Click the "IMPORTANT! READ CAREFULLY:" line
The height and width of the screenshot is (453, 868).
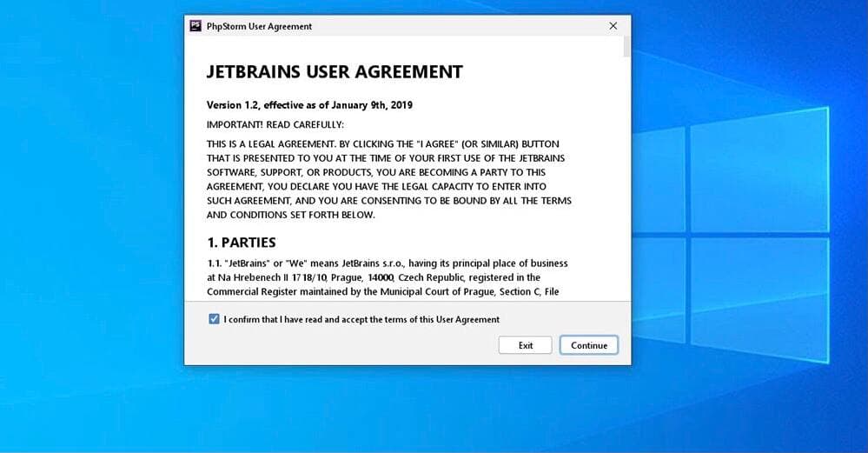[275, 124]
